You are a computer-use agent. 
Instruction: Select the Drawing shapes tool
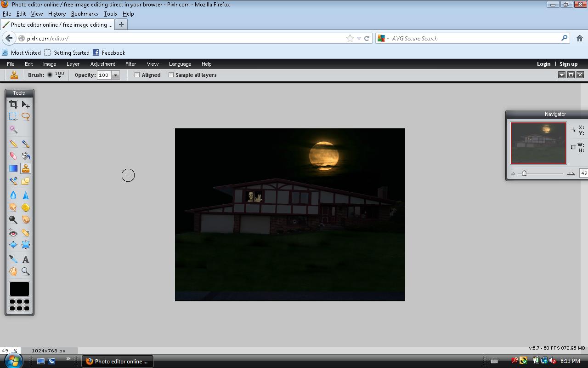tap(26, 181)
